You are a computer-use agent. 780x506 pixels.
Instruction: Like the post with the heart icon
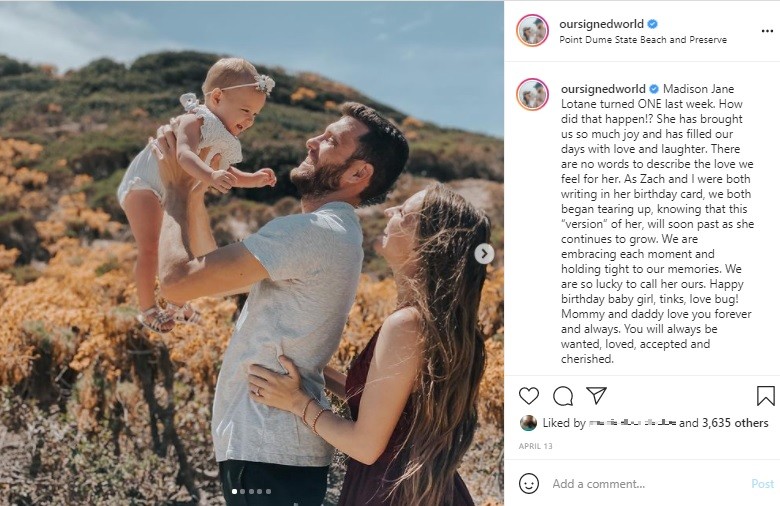coord(529,396)
